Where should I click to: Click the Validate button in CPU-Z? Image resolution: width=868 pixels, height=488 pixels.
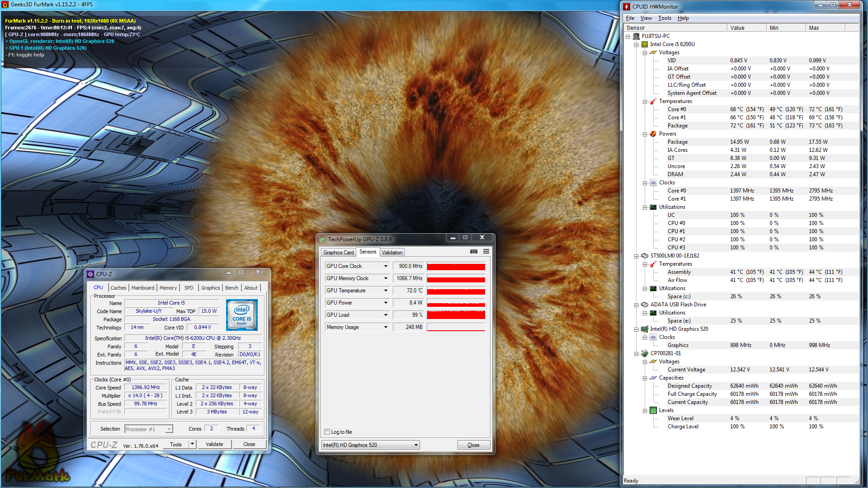[214, 444]
